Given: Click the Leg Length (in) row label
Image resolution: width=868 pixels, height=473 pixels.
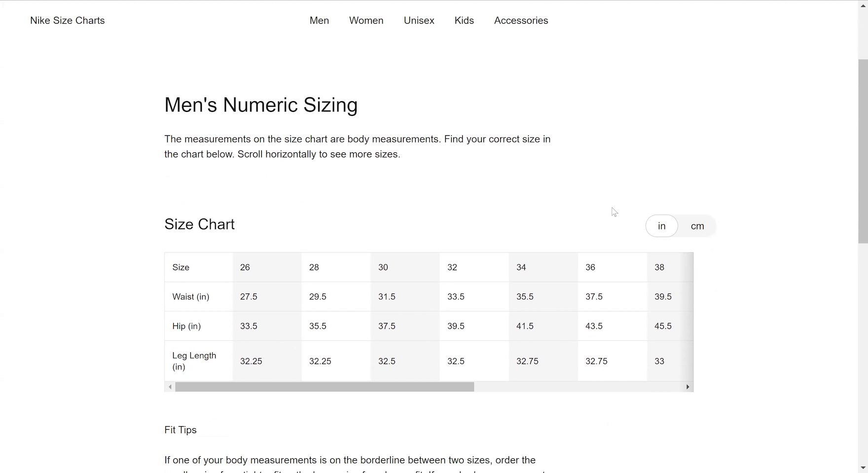Looking at the screenshot, I should (x=194, y=361).
